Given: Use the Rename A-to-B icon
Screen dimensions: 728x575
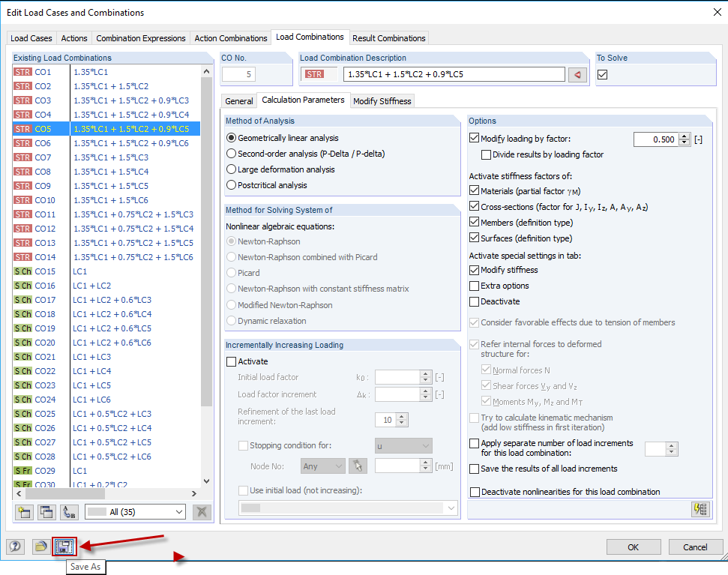Looking at the screenshot, I should click(69, 512).
